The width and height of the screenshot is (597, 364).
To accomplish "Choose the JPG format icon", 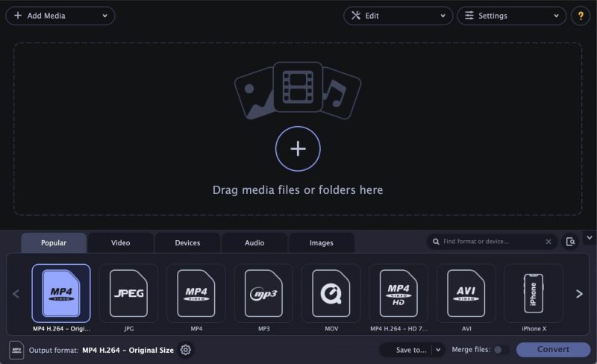I will point(128,294).
